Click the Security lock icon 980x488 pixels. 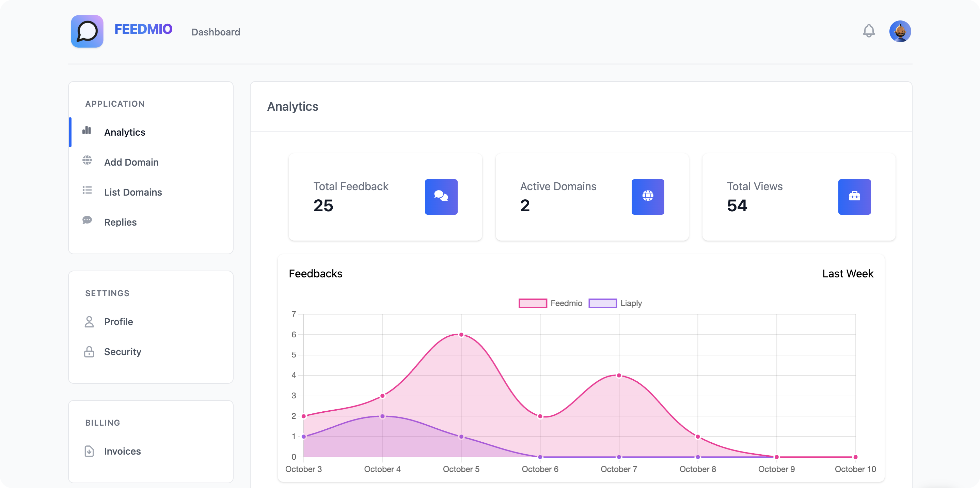click(89, 352)
